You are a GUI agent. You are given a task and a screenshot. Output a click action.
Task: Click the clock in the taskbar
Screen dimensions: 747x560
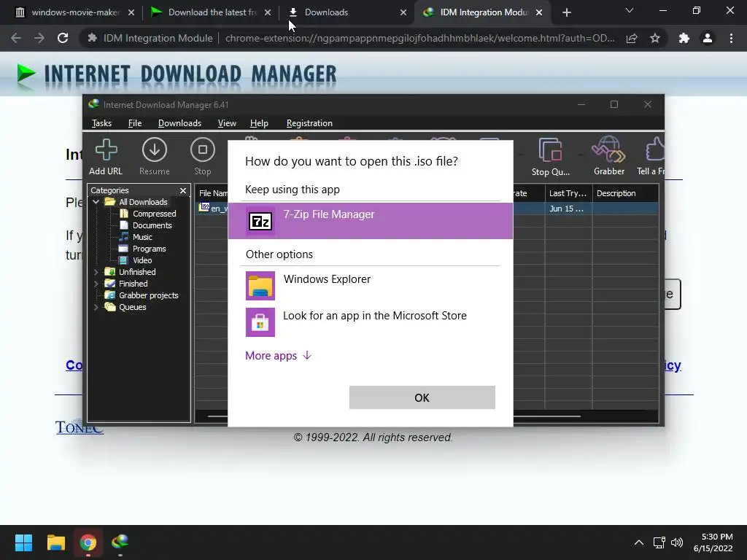coord(713,542)
